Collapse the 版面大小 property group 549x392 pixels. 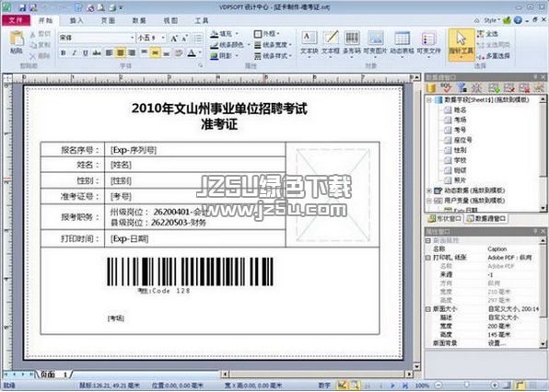427,309
